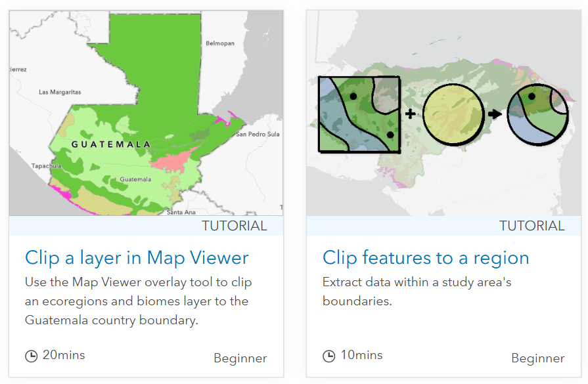Screen dimensions: 588x384
Task: Click the TUTORIAL label on the Map Viewer card
Action: click(235, 226)
